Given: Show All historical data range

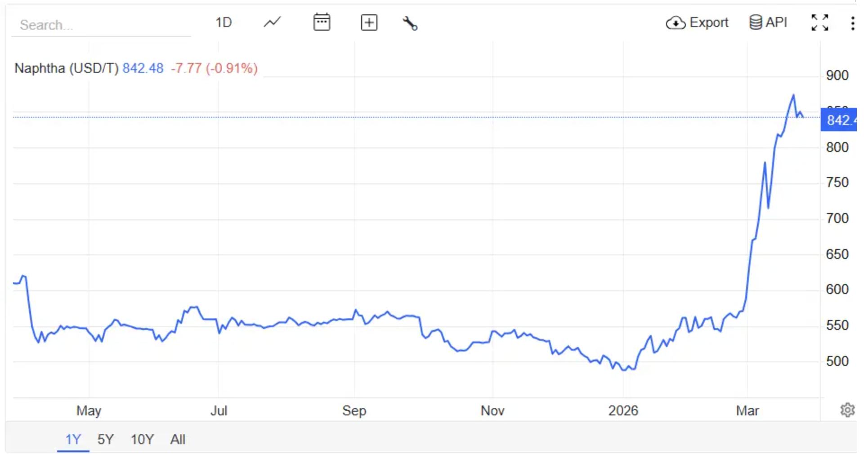Looking at the screenshot, I should coord(178,439).
